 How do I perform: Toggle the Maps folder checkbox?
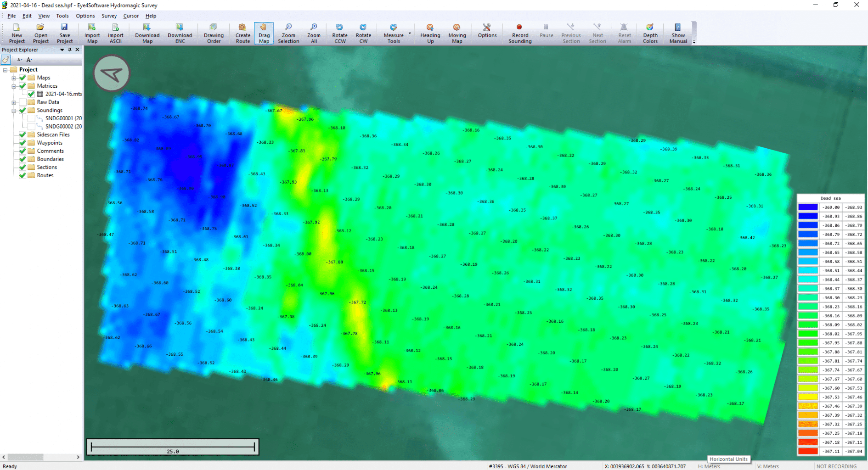(23, 78)
